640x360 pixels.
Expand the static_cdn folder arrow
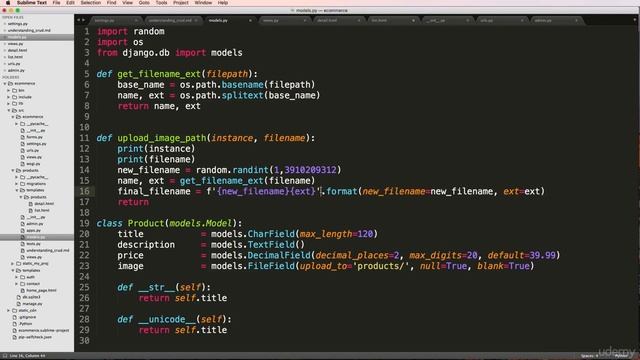[9, 310]
